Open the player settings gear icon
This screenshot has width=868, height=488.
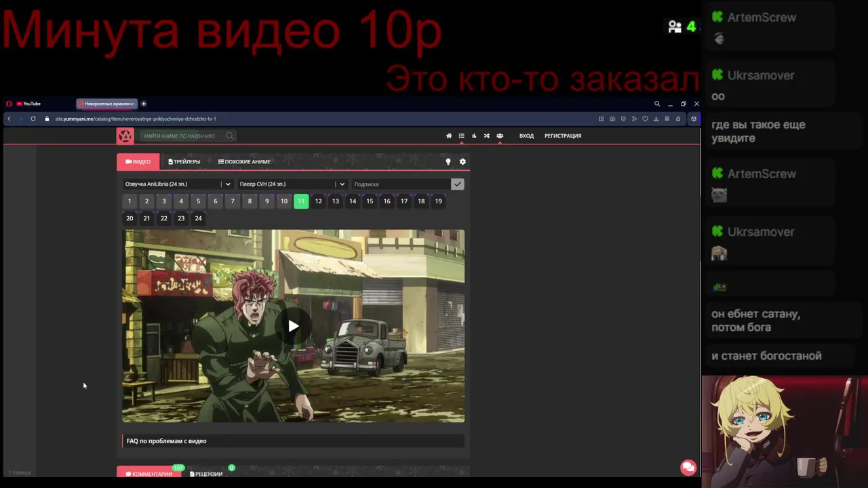click(462, 161)
